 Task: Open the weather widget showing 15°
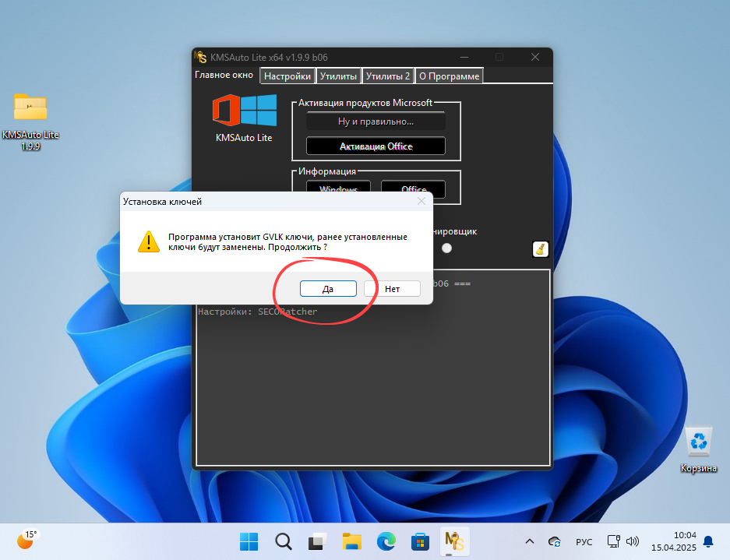point(27,540)
